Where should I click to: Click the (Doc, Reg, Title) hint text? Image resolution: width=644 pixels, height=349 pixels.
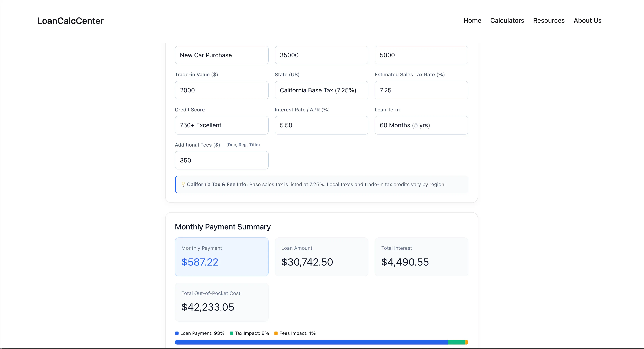tap(243, 145)
